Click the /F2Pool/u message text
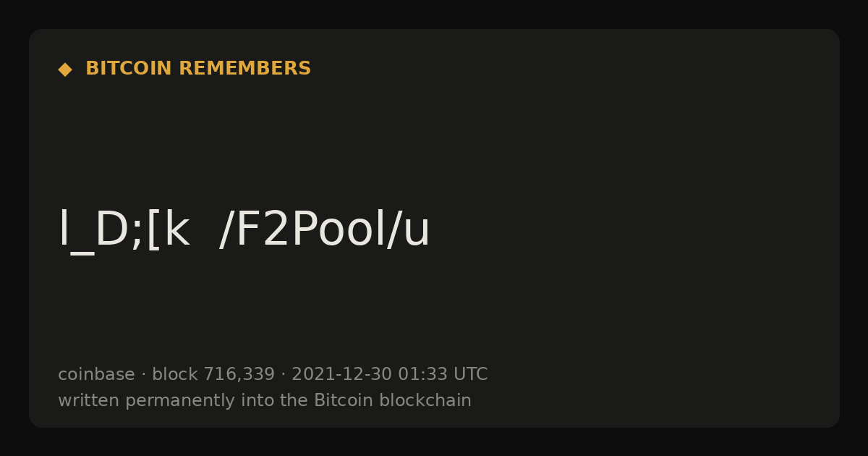This screenshot has height=456, width=868. (325, 231)
